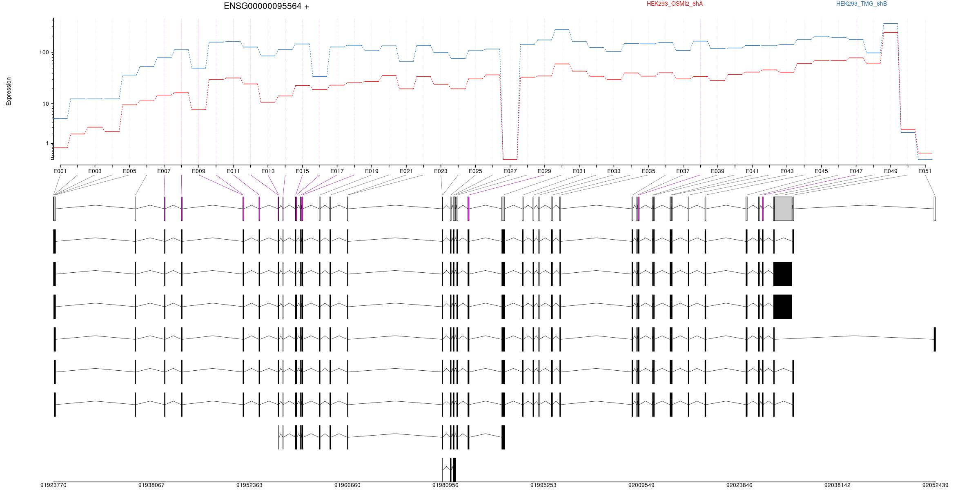
Task: Click exon label E013
Action: click(x=268, y=171)
